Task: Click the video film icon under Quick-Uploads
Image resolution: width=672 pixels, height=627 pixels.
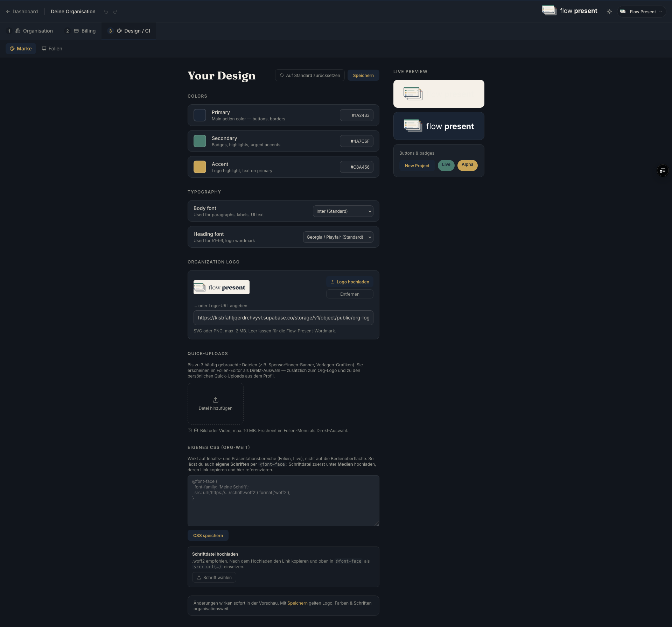Action: click(x=196, y=430)
